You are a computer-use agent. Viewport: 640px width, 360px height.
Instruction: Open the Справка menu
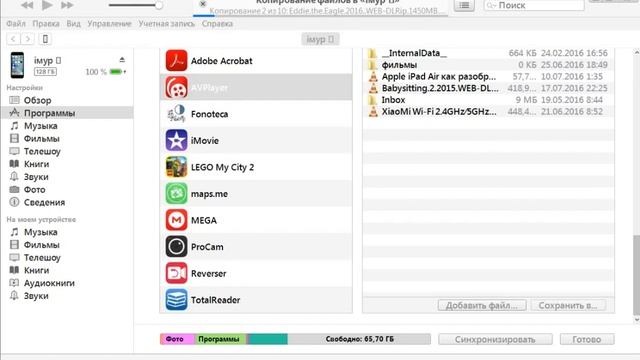(217, 24)
